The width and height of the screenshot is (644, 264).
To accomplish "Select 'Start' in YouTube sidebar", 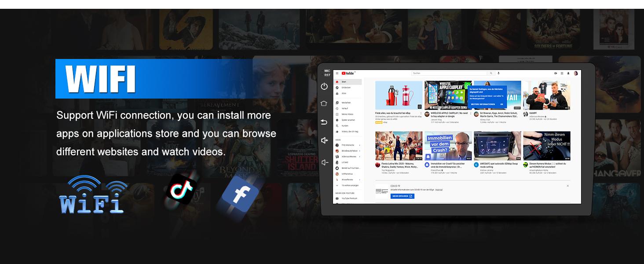I will click(x=344, y=82).
